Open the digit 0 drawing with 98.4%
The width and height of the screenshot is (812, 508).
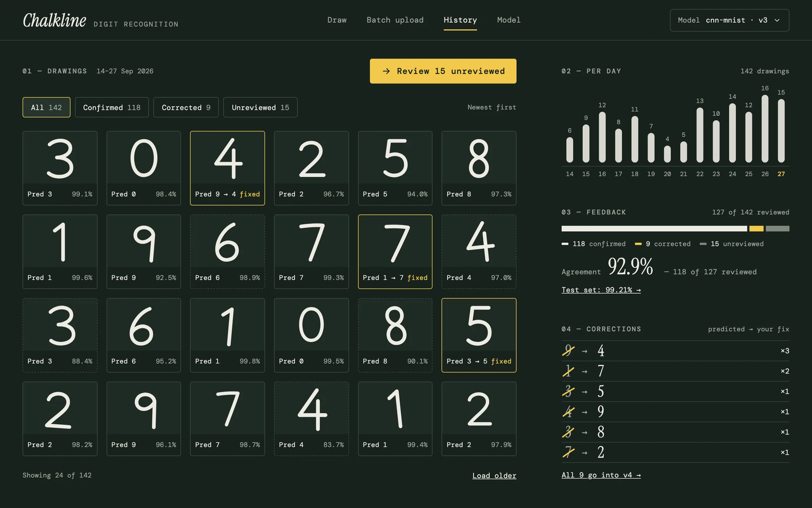[144, 168]
